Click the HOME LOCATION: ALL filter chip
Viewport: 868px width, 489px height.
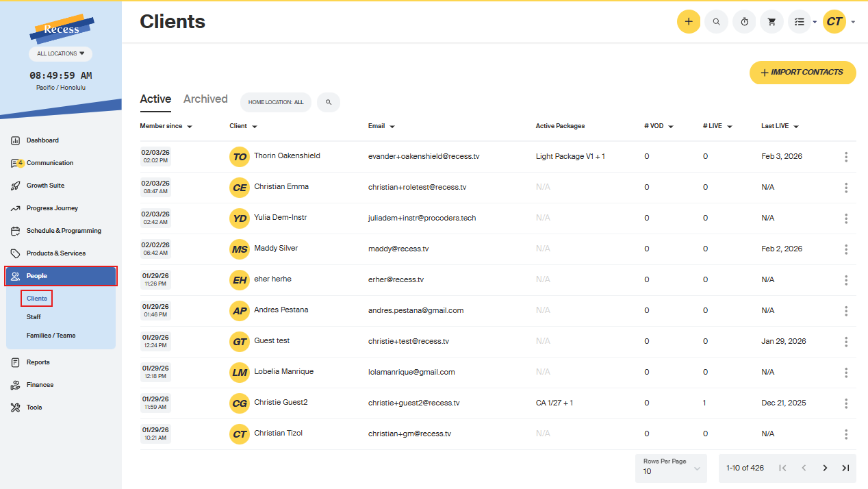pyautogui.click(x=276, y=102)
